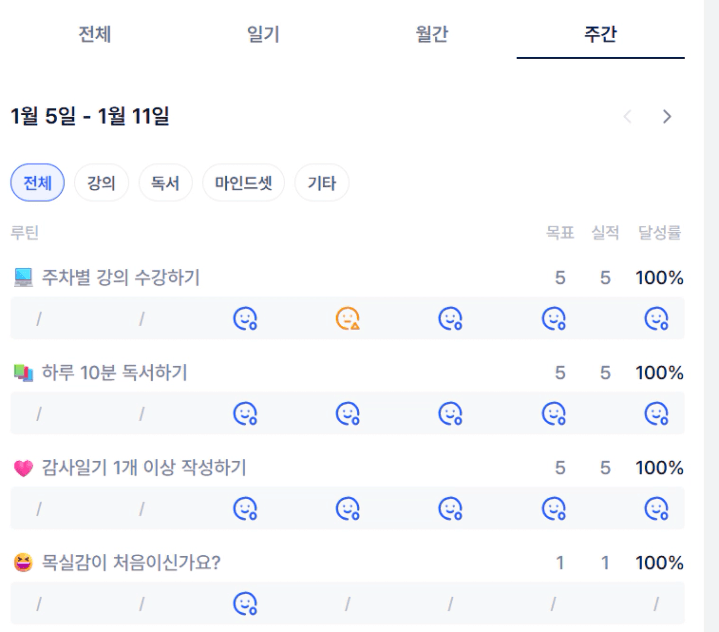Select the 전체 category filter chip

coord(37,183)
